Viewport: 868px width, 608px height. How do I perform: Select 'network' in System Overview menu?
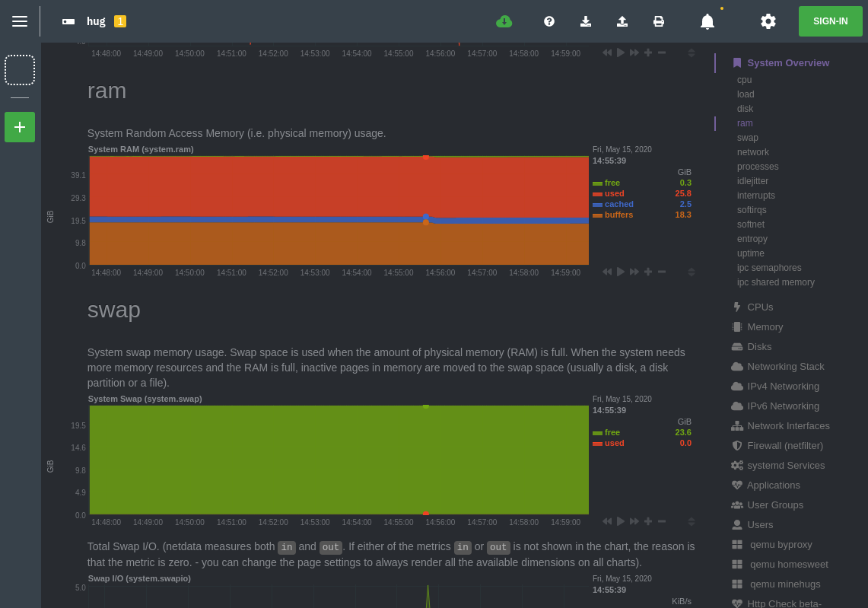(752, 152)
